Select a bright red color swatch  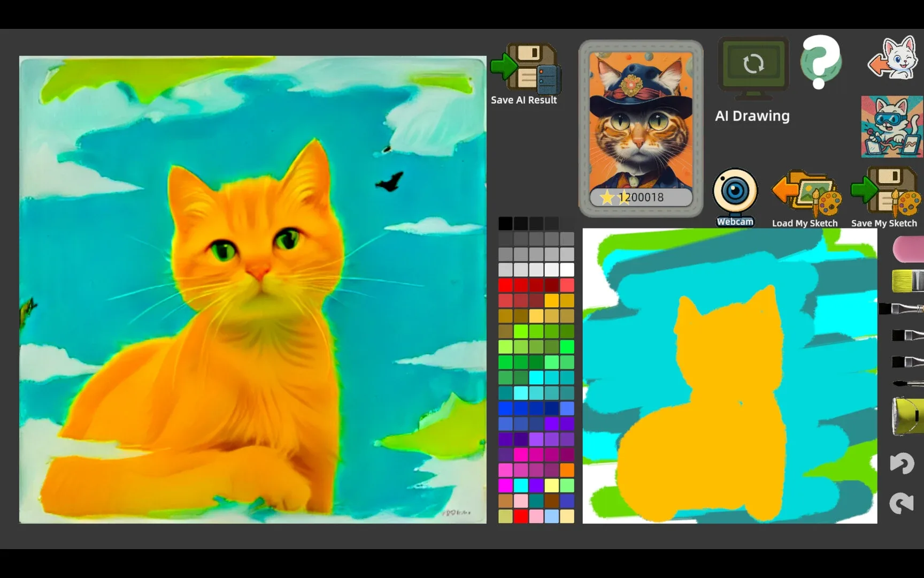506,285
